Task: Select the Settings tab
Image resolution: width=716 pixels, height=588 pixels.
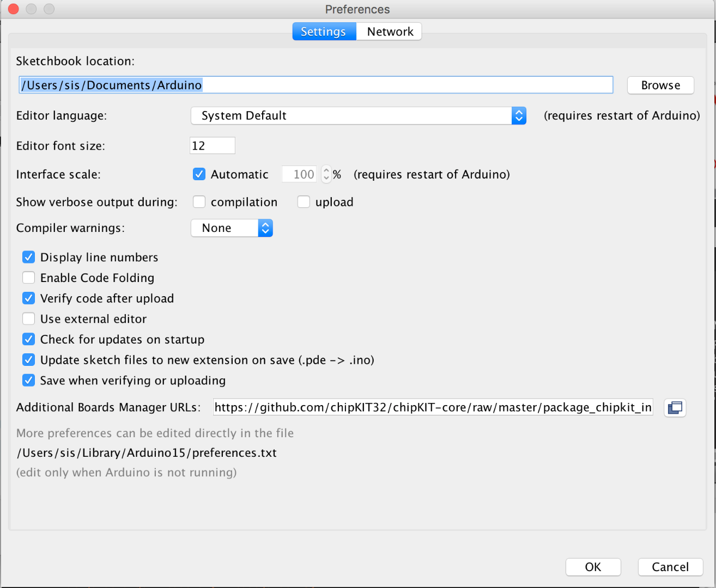Action: tap(324, 32)
